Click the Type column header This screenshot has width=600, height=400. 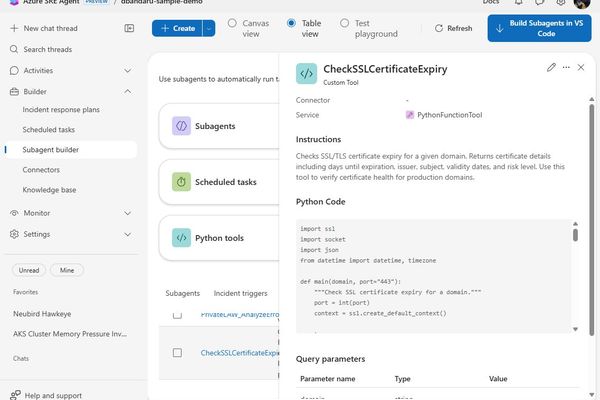click(x=403, y=379)
